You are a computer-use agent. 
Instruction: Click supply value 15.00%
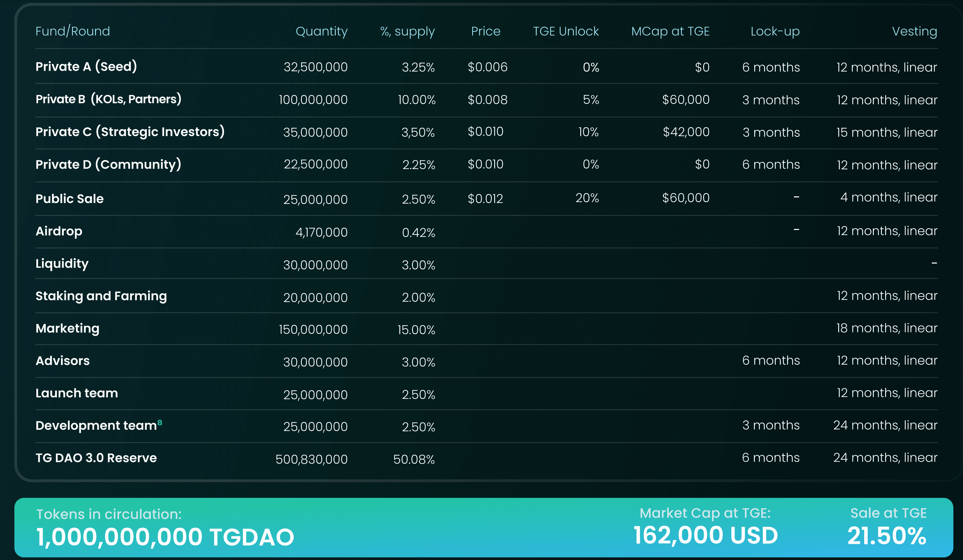(416, 330)
